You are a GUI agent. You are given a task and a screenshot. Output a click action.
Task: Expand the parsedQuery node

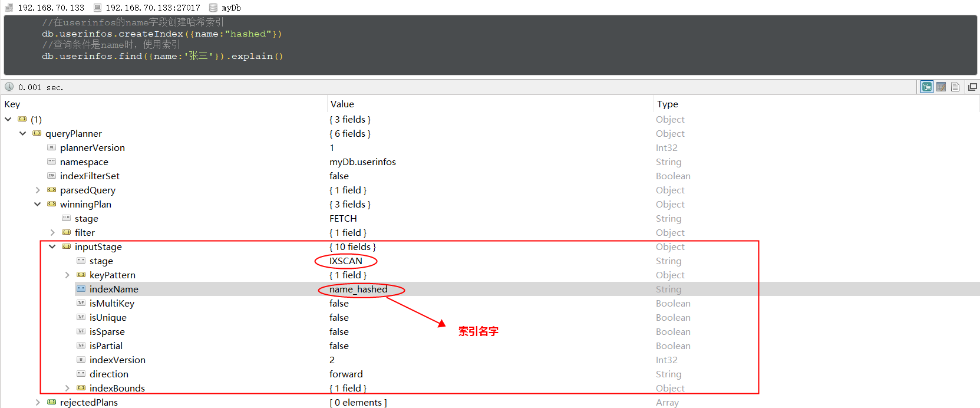click(x=38, y=190)
